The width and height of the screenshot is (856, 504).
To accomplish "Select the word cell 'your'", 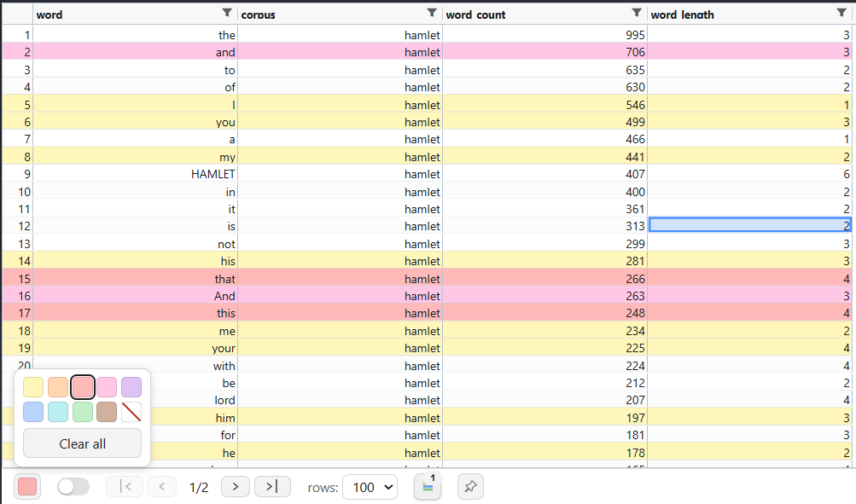I will (136, 348).
